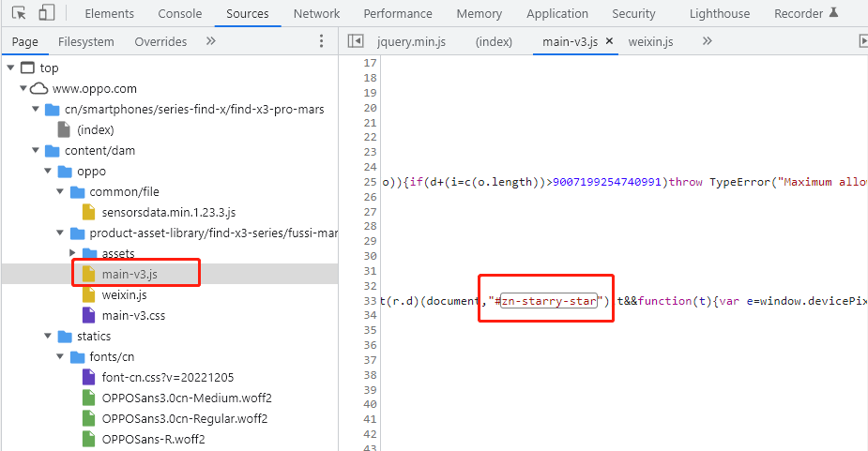
Task: Open the Console panel tab
Action: tap(179, 13)
